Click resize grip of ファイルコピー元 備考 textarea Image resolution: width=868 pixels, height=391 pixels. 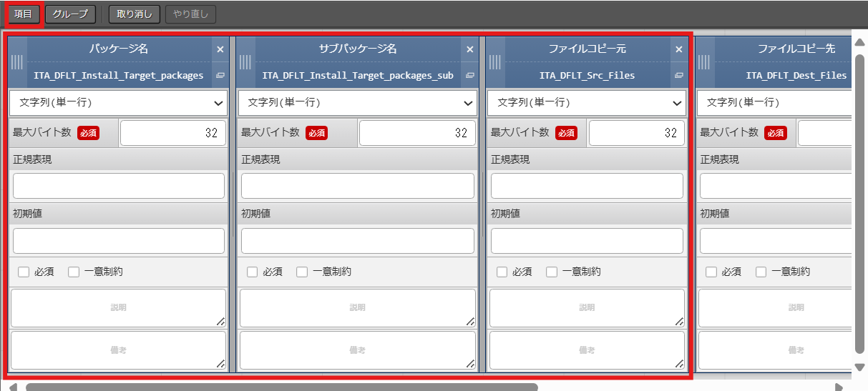point(679,364)
